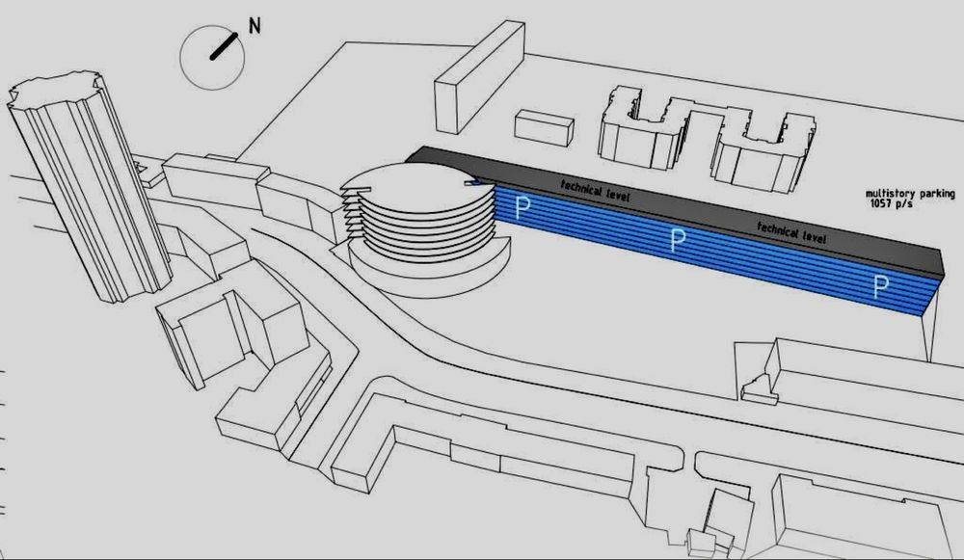Click the dark gray technical level roof
This screenshot has width=964, height=560.
point(677,206)
